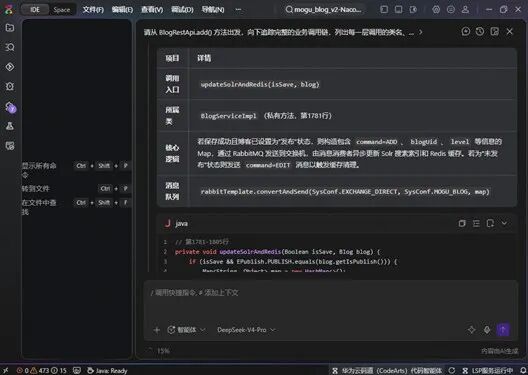Open the source control diamond icon
Viewport: 528px width, 375px height.
click(10, 67)
